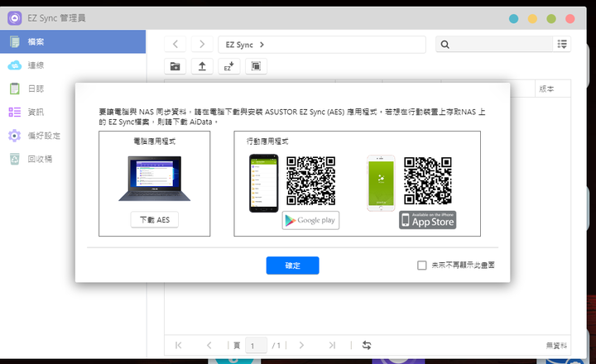
Task: Go forward with the right arrow button
Action: point(202,44)
